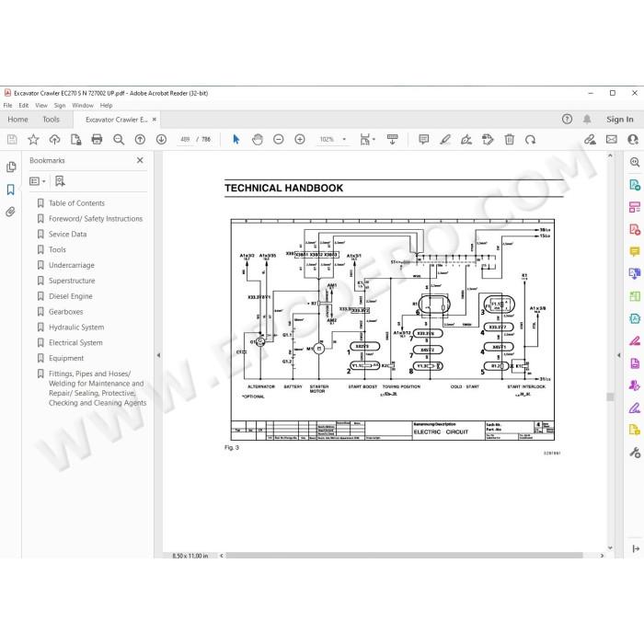
Task: Delete with the trash icon
Action: tap(510, 140)
